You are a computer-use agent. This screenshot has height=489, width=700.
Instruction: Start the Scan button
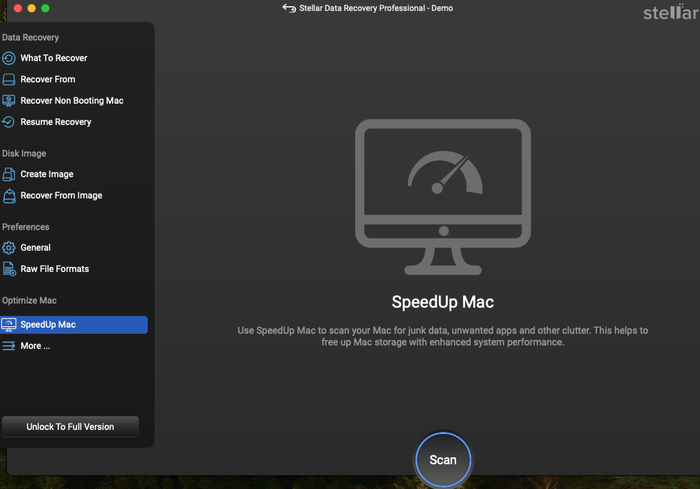pos(443,460)
